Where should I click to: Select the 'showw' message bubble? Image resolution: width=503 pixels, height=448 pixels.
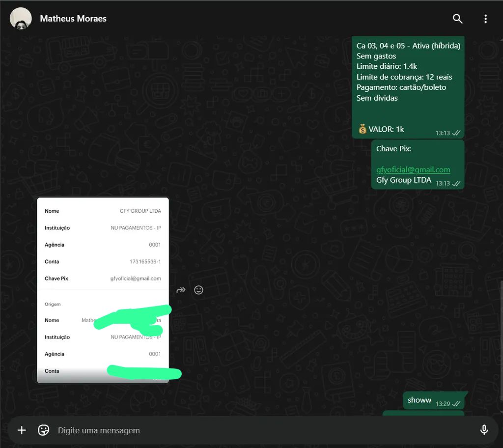click(419, 400)
